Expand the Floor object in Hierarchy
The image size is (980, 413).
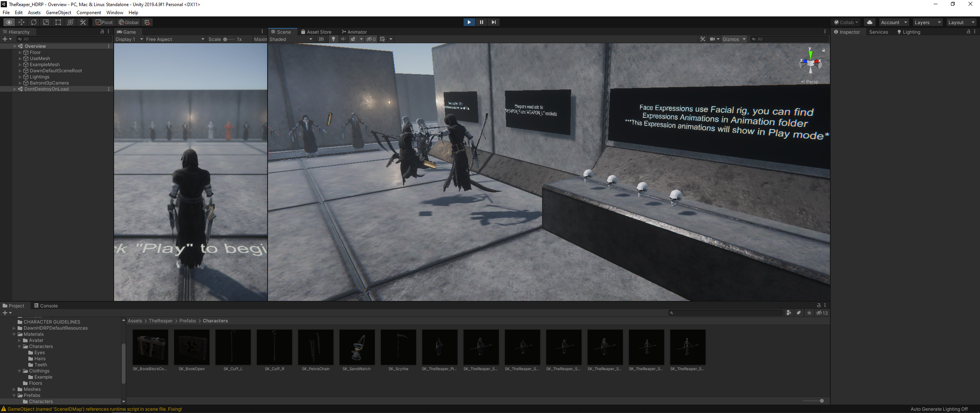(20, 52)
